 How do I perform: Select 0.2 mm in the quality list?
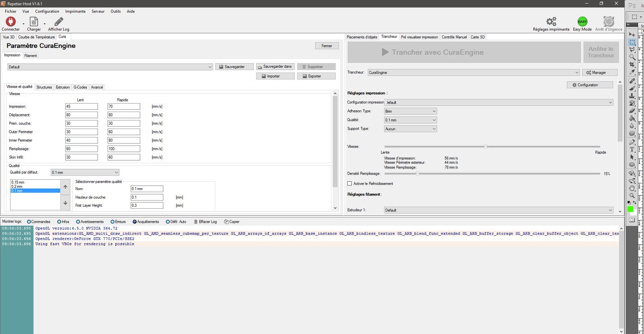35,187
